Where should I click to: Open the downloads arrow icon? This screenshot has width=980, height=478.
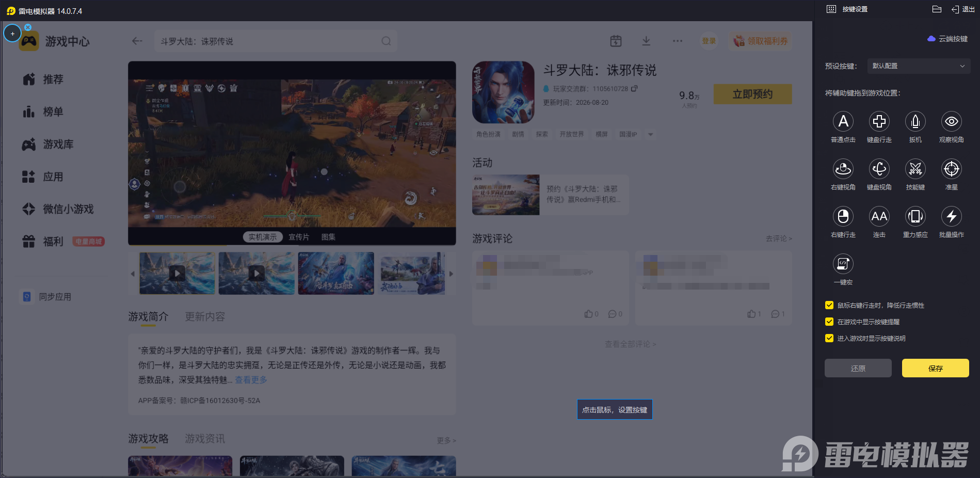click(646, 41)
